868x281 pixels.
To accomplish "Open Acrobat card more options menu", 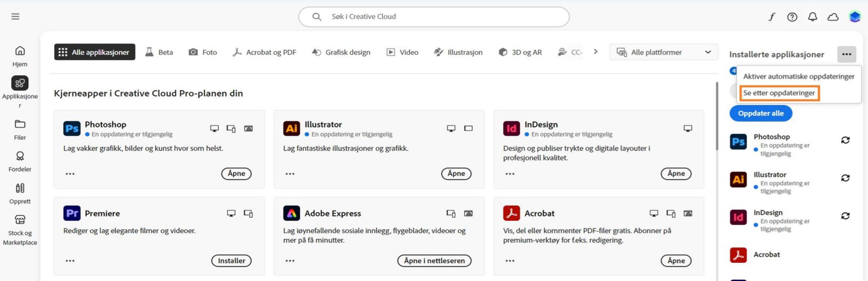I will tap(510, 261).
